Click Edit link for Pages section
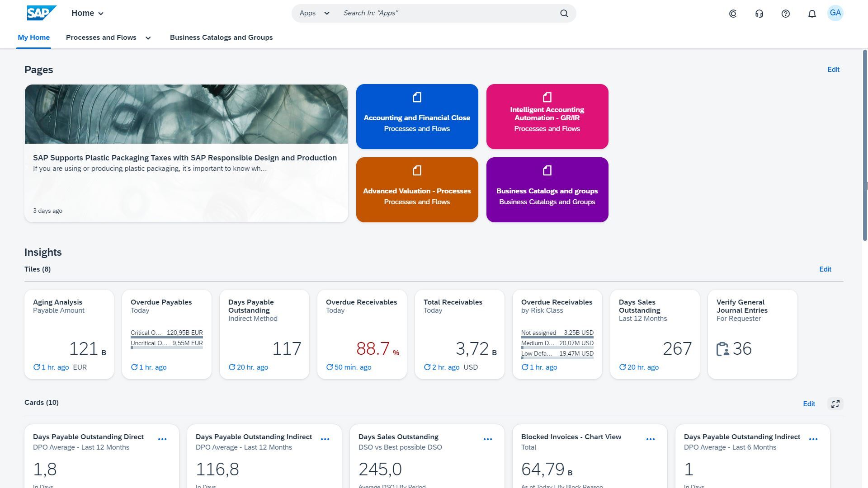Image resolution: width=868 pixels, height=488 pixels. [x=833, y=70]
